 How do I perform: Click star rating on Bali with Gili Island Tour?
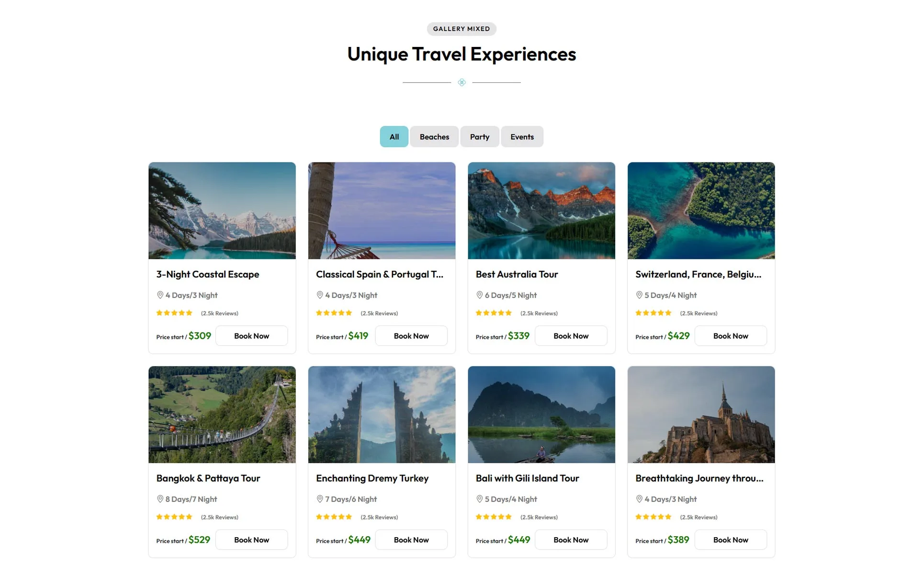point(494,517)
